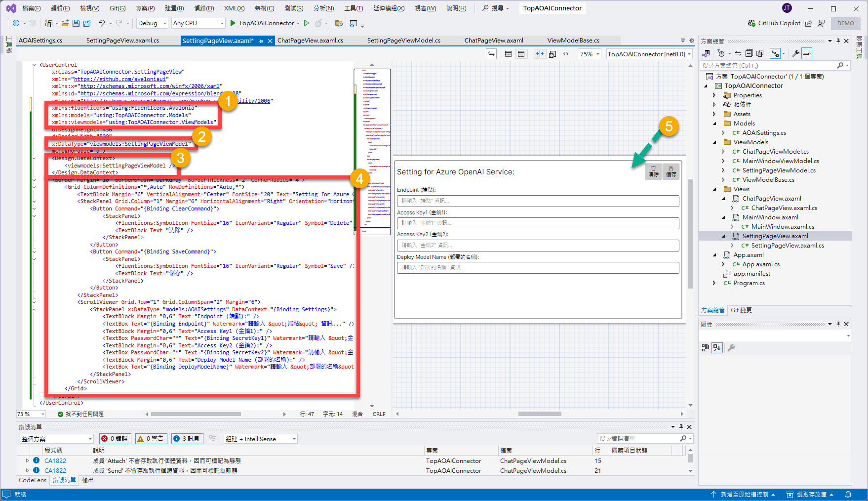Click the designer vertical scrollbar thumb
The width and height of the screenshot is (868, 501).
(x=690, y=234)
